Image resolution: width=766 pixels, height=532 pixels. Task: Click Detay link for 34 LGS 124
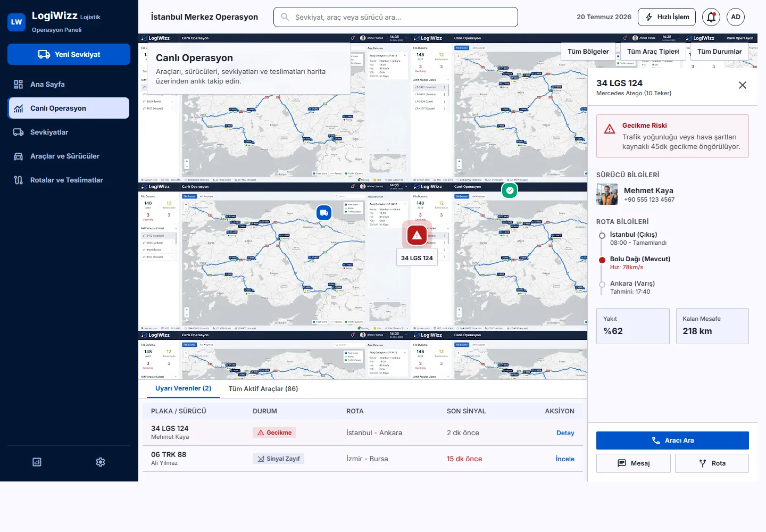pyautogui.click(x=565, y=433)
